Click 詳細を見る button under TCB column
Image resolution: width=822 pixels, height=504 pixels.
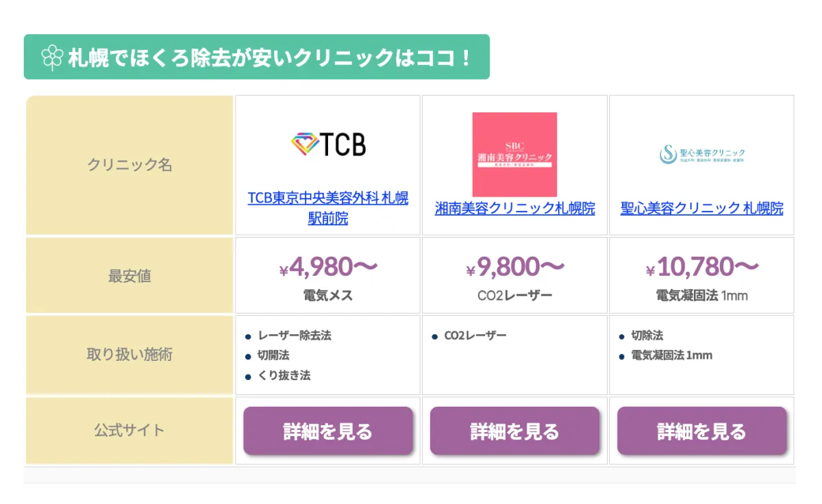tap(328, 431)
